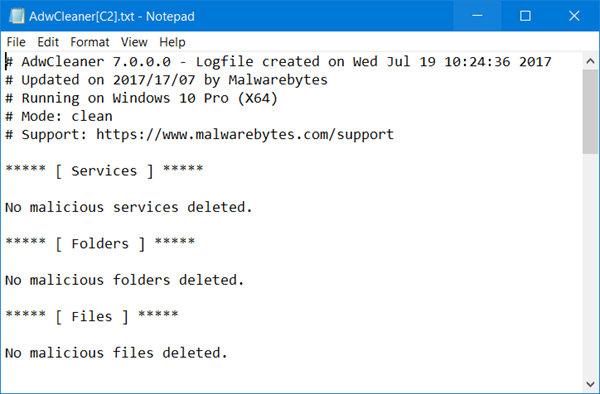Open the View menu
This screenshot has height=394, width=600.
[134, 42]
